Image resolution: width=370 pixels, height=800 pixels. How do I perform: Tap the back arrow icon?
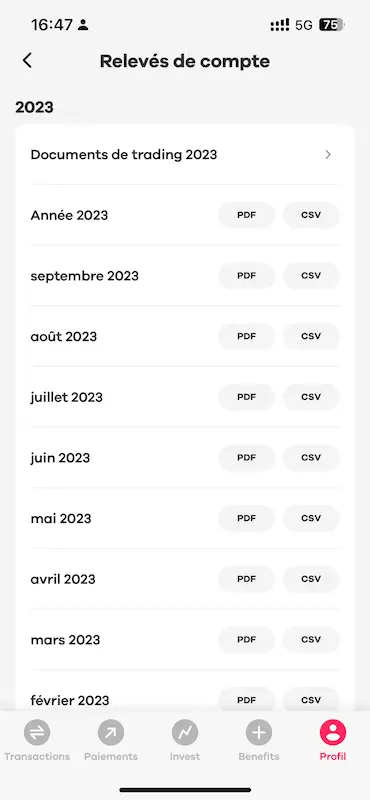click(27, 61)
